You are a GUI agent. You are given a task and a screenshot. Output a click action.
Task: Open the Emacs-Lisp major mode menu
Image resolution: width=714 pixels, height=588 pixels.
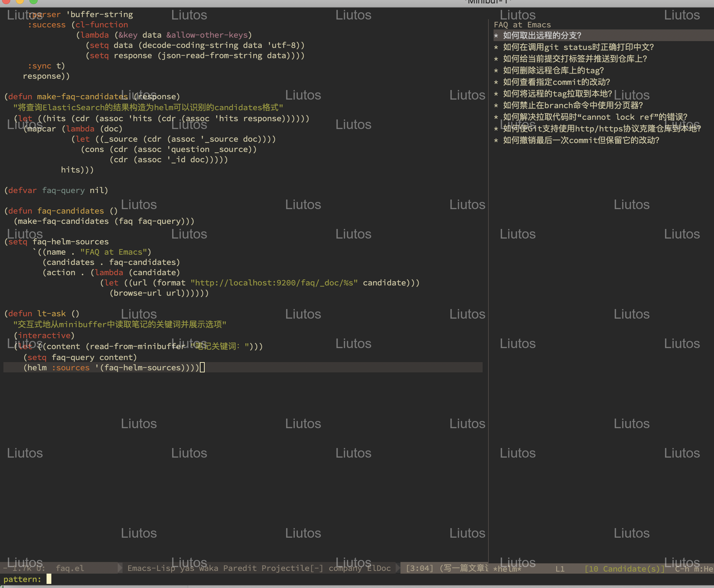click(151, 568)
